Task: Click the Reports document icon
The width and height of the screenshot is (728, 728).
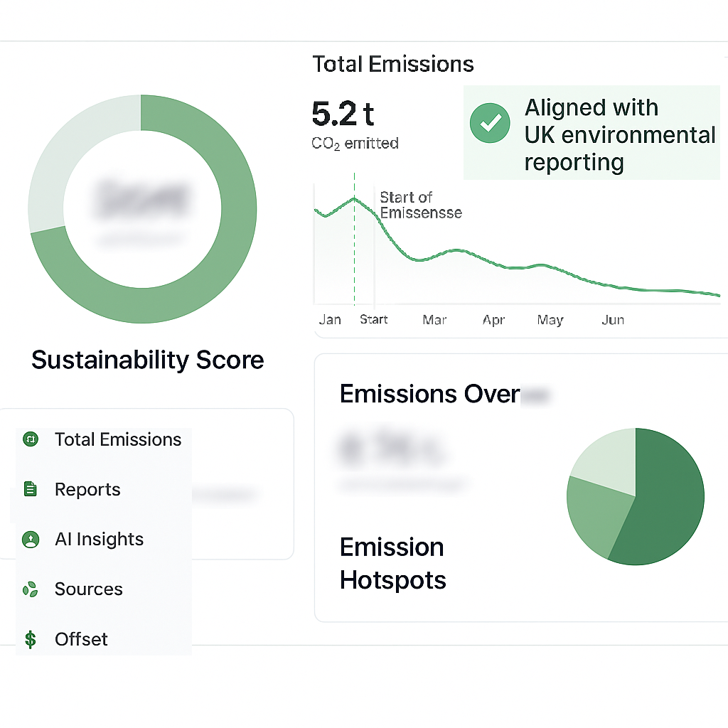Action: [x=30, y=489]
